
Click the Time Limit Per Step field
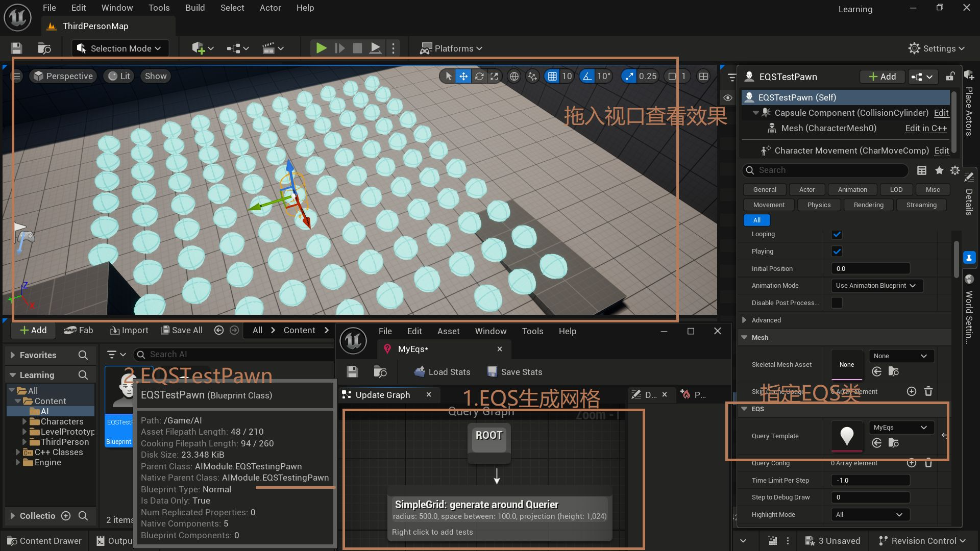[x=870, y=480]
